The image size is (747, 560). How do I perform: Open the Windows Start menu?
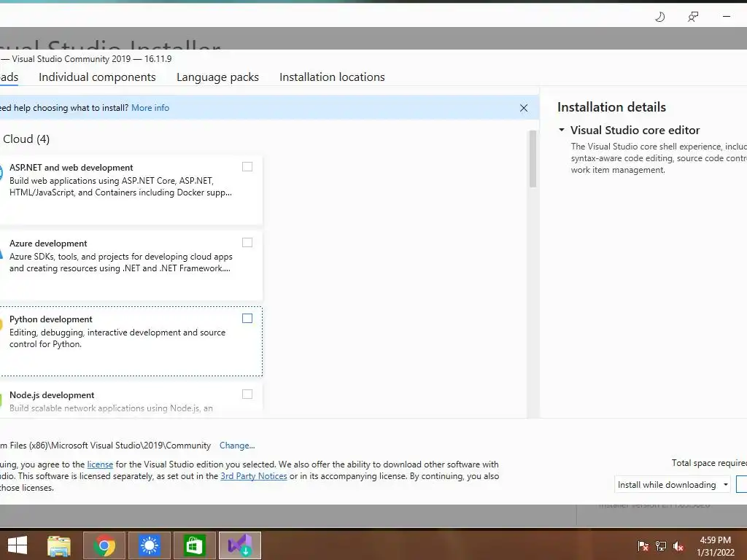18,545
